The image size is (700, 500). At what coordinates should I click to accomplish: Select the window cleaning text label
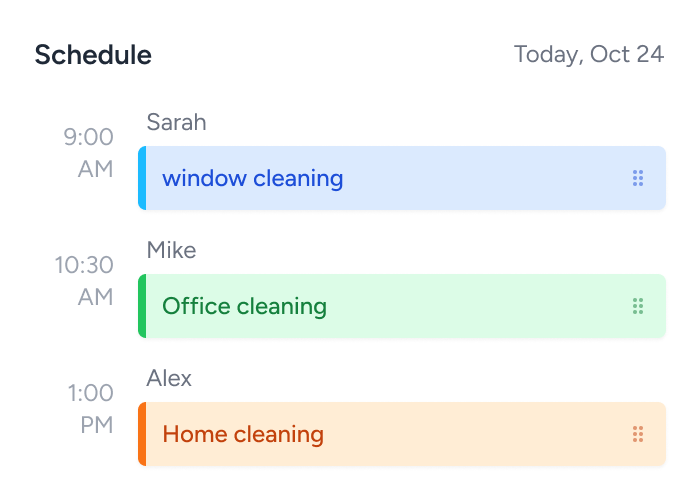pyautogui.click(x=252, y=178)
